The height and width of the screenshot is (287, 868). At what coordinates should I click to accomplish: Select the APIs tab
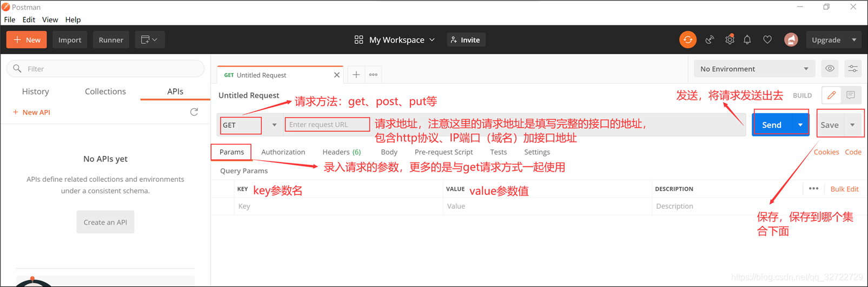pyautogui.click(x=175, y=92)
